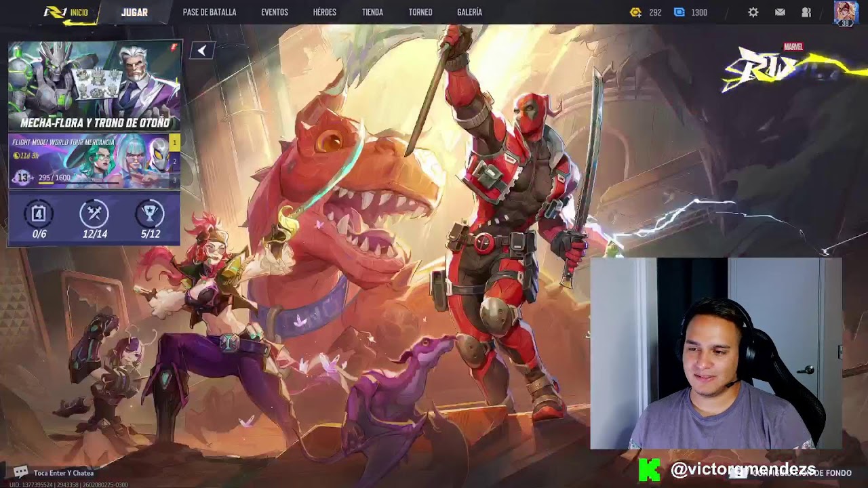The width and height of the screenshot is (868, 488).
Task: Select the Jugar tab
Action: pyautogui.click(x=134, y=12)
